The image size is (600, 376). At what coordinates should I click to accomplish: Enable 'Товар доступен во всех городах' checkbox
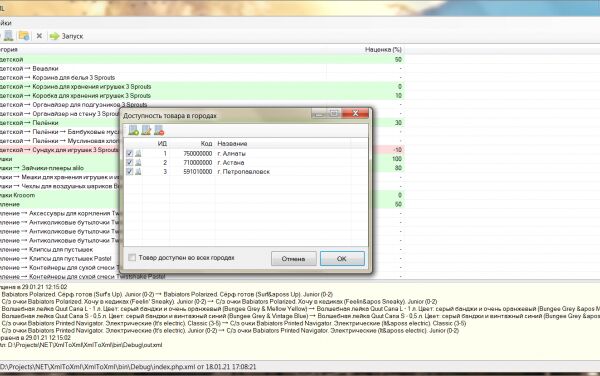(x=132, y=258)
